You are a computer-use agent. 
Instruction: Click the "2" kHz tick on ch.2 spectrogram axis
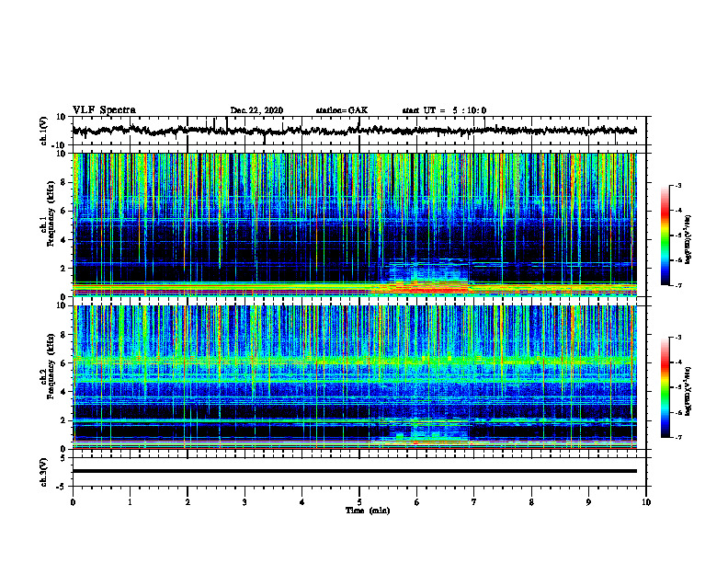coord(63,420)
